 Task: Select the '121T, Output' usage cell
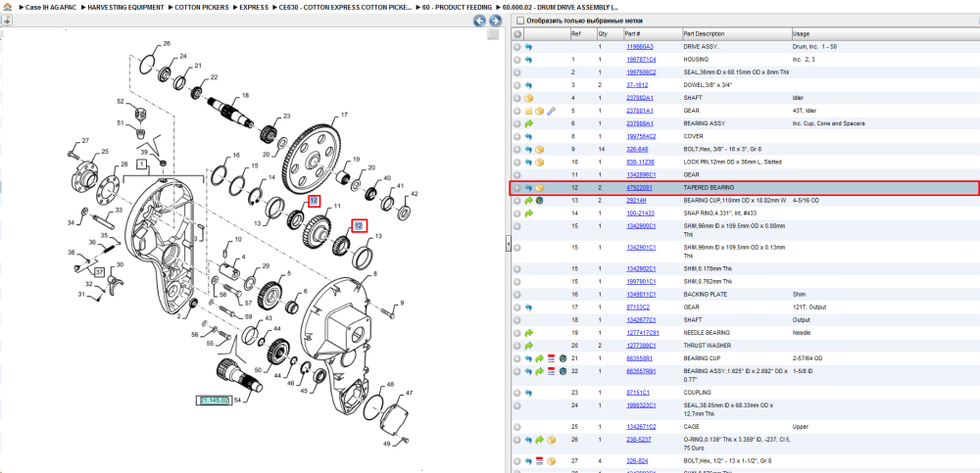[x=808, y=307]
